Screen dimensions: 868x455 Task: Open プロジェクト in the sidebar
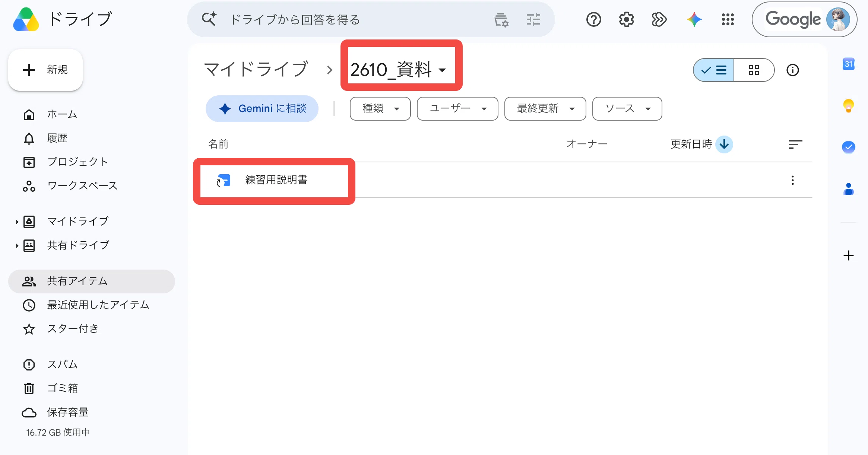click(91, 162)
